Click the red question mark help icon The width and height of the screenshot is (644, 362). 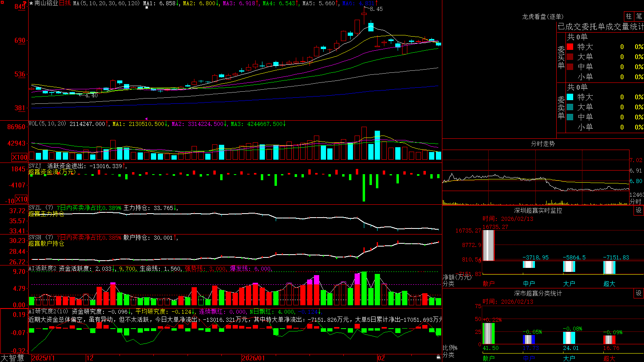point(25,4)
